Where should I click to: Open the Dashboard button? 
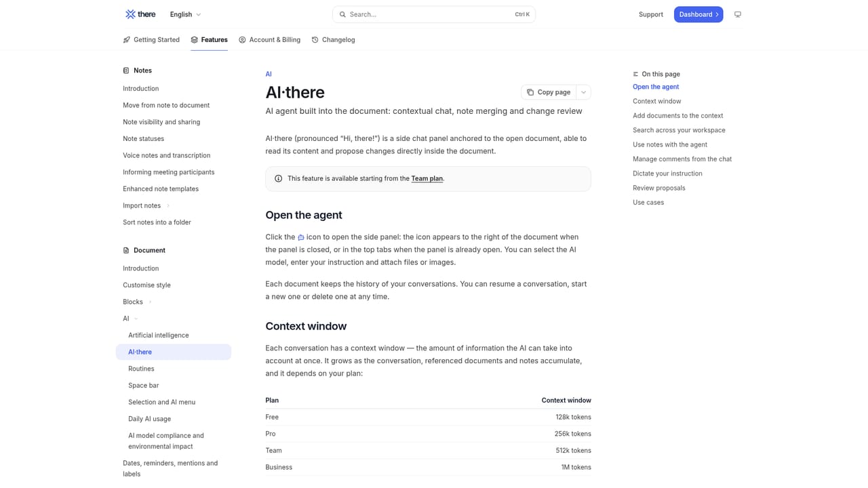(x=698, y=14)
